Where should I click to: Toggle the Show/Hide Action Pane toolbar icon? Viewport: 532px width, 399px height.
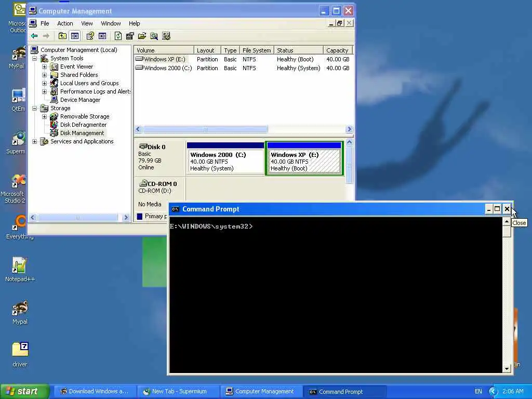tap(102, 36)
